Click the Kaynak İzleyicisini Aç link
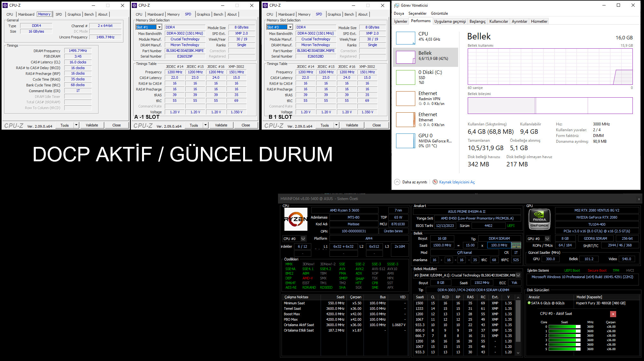The height and width of the screenshot is (361, 644). tap(457, 182)
